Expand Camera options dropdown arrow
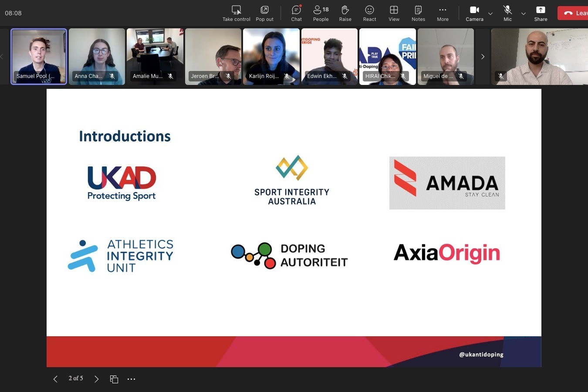Image resolution: width=588 pixels, height=392 pixels. click(x=490, y=14)
